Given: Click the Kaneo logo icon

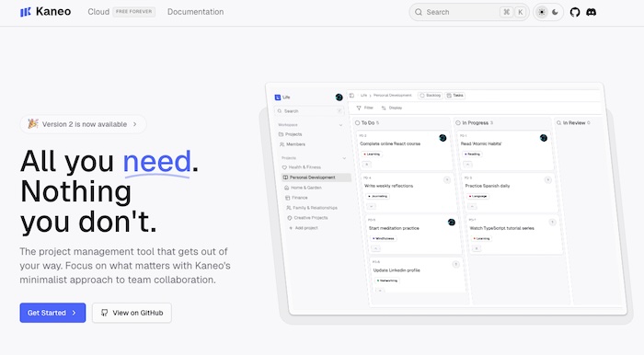Looking at the screenshot, I should tap(26, 12).
